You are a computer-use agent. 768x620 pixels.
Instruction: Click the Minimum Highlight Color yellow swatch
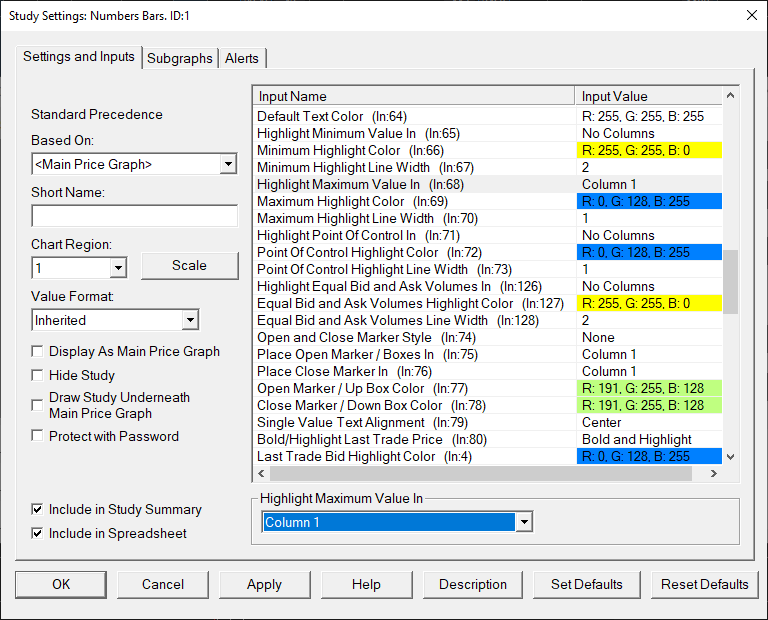tap(649, 150)
